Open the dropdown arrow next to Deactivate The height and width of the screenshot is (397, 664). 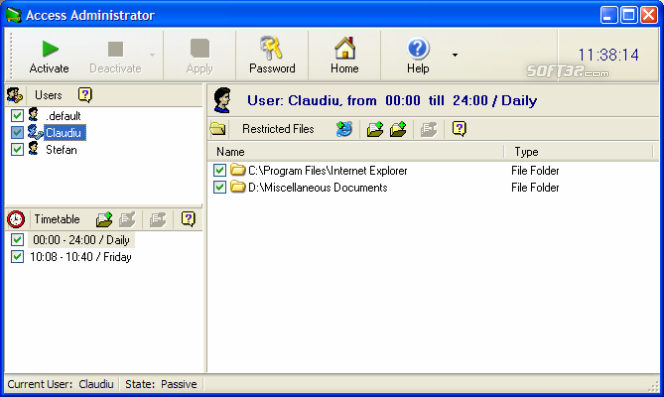[152, 55]
